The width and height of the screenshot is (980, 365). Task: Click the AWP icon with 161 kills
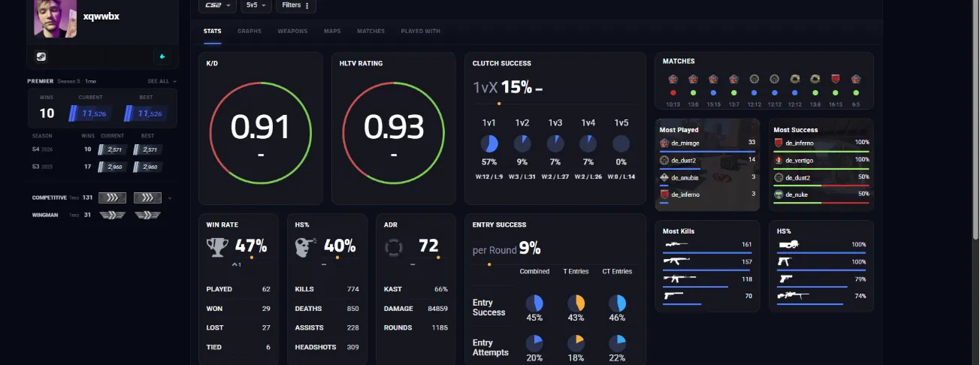pos(676,245)
